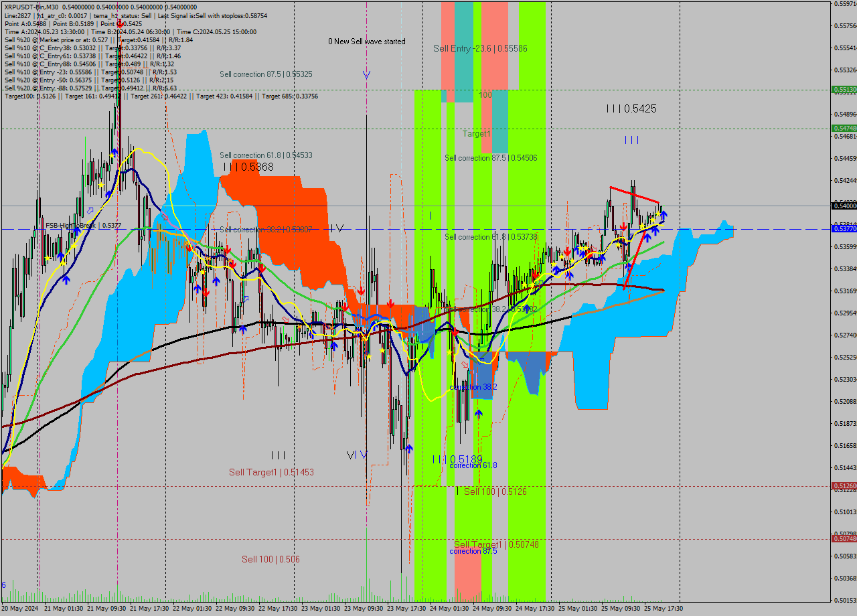Click the blue V marker under New Sell wave
This screenshot has width=857, height=616.
pos(366,74)
